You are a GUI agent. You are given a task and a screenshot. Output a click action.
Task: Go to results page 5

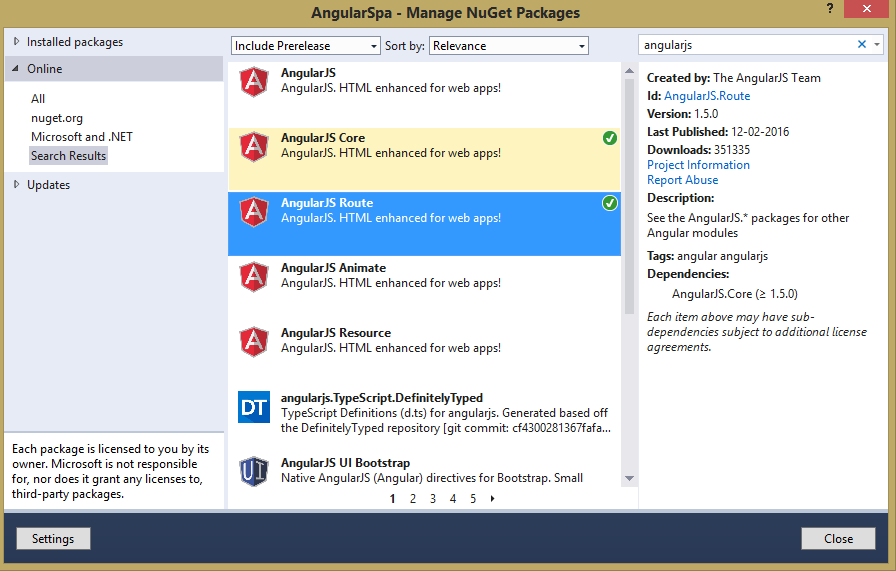click(x=473, y=498)
